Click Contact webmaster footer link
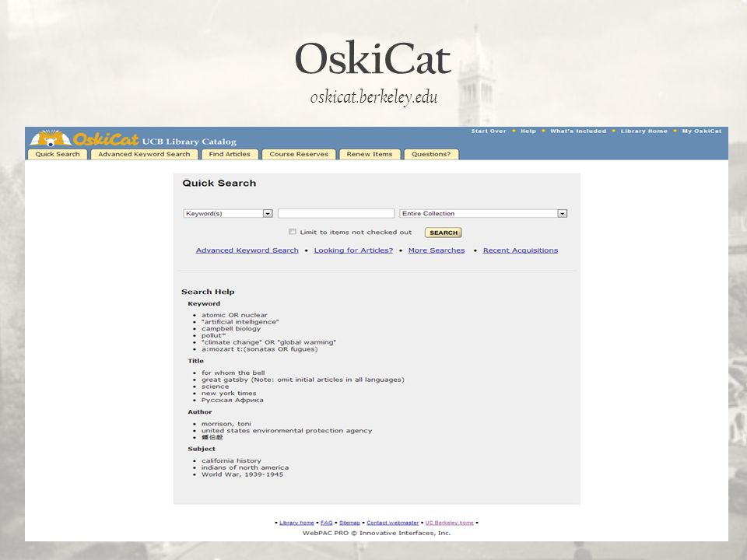Screen dimensions: 747x560 pyautogui.click(x=392, y=523)
